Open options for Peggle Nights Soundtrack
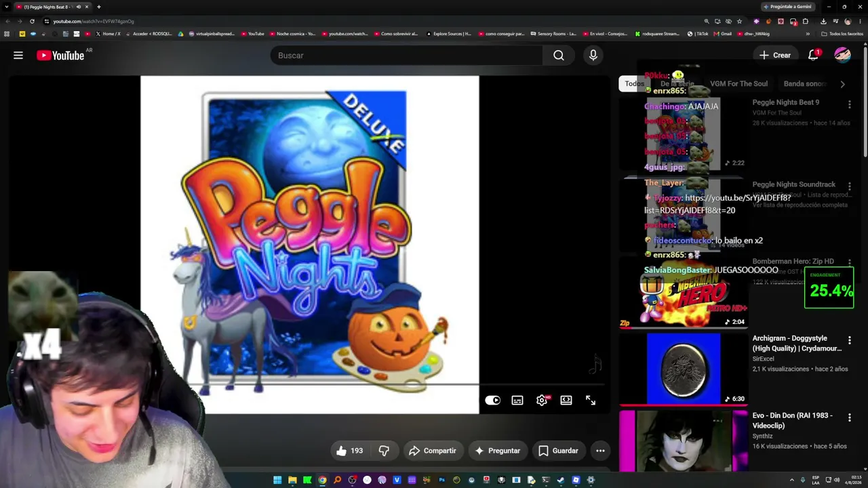Screen dimensions: 868x488 click(x=849, y=186)
